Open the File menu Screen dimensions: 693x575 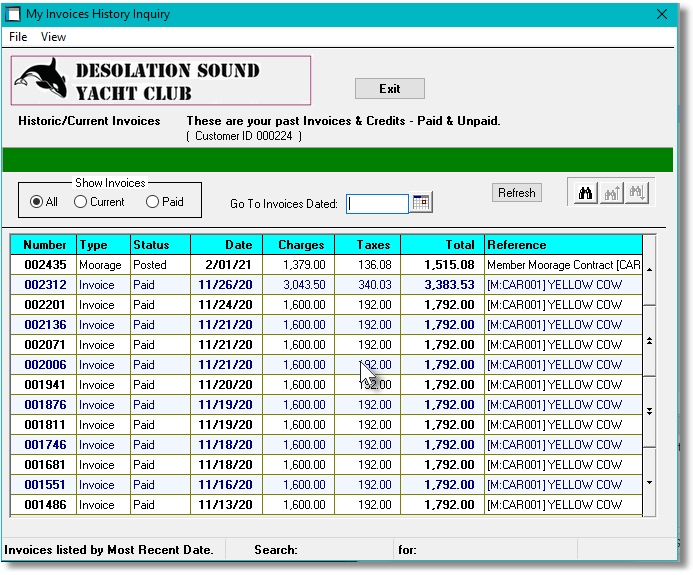(18, 37)
